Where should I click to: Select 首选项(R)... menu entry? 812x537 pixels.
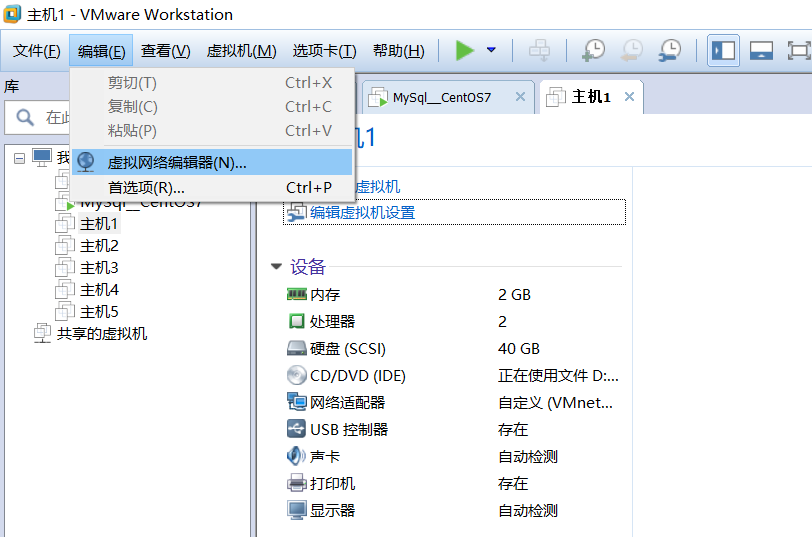[x=212, y=187]
